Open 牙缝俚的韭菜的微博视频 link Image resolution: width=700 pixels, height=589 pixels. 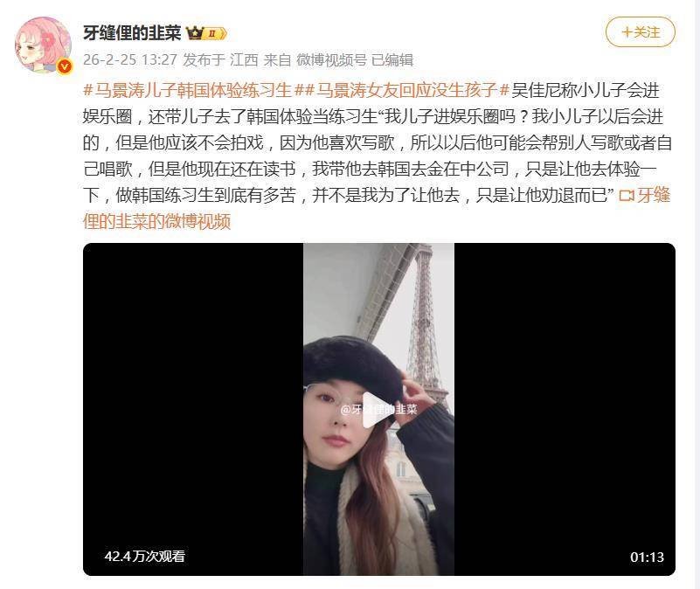coord(377,208)
